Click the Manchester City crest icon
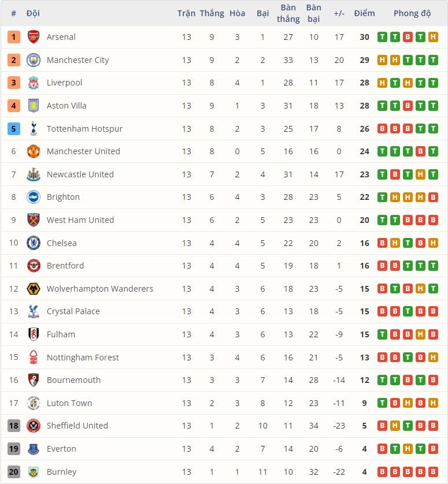Screen dimensions: 448x484 (x=34, y=60)
